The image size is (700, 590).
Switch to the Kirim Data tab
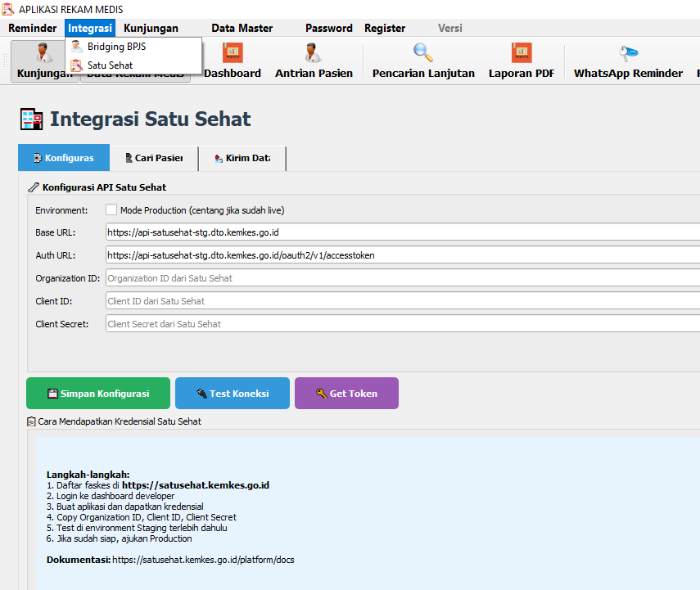click(242, 158)
